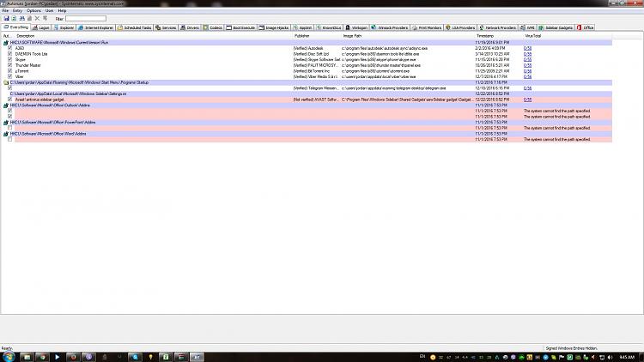
Task: Click registry icon beside the CurrentVersion\Run key
Action: coord(6,43)
